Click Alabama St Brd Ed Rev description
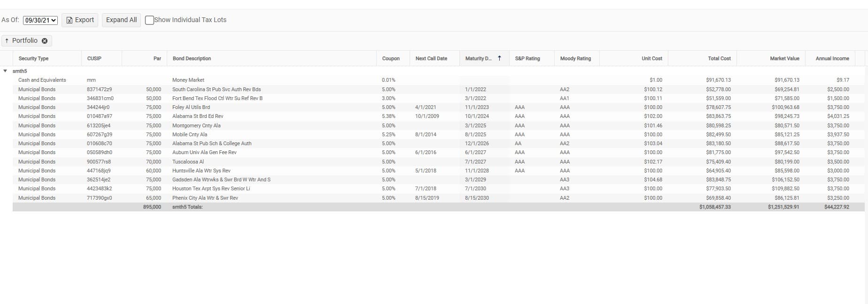This screenshot has width=868, height=304. (x=198, y=116)
